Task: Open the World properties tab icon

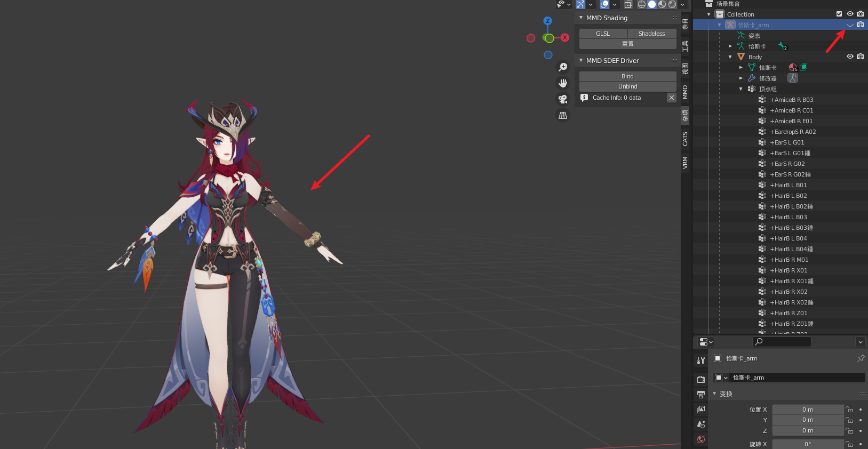Action: pos(701,439)
